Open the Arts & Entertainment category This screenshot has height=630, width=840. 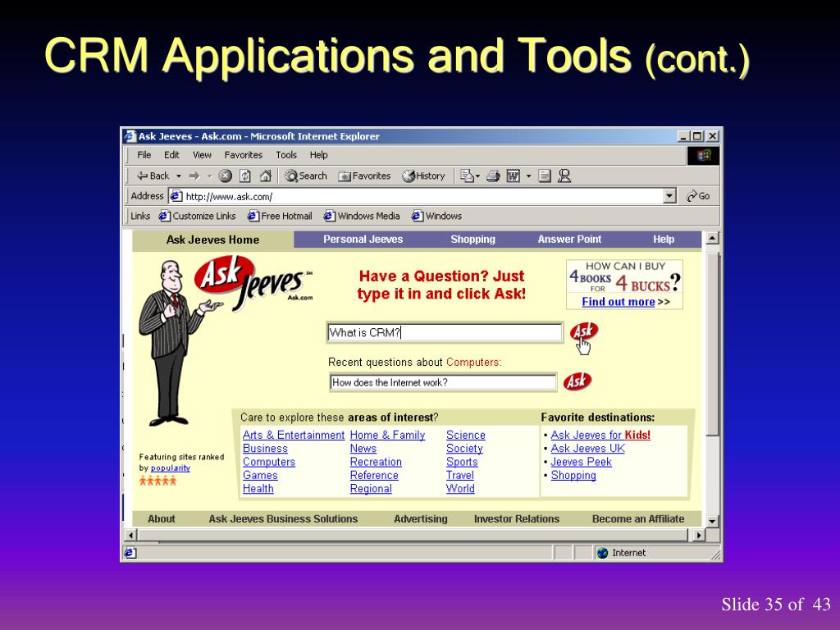tap(294, 435)
